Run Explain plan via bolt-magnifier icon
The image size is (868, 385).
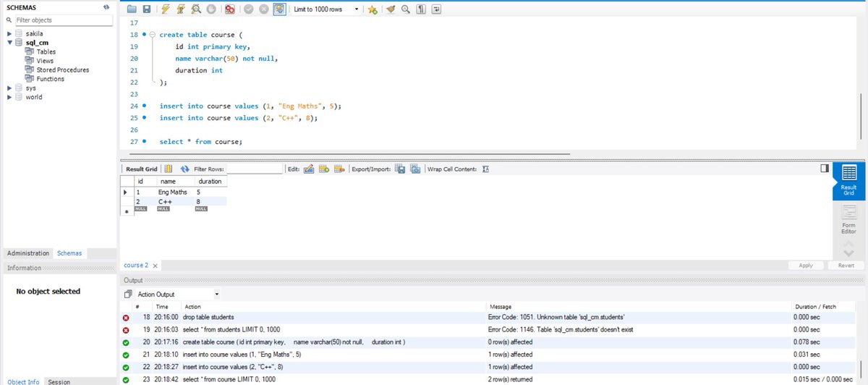(x=196, y=9)
